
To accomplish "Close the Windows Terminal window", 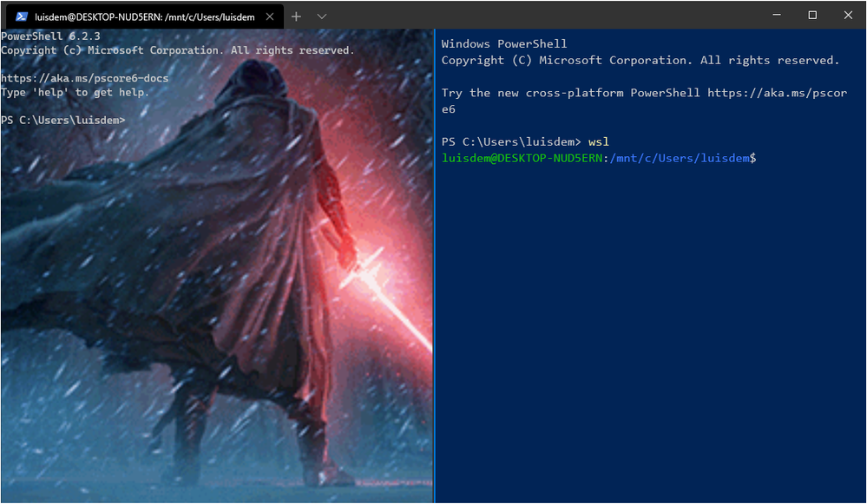I will tap(848, 15).
